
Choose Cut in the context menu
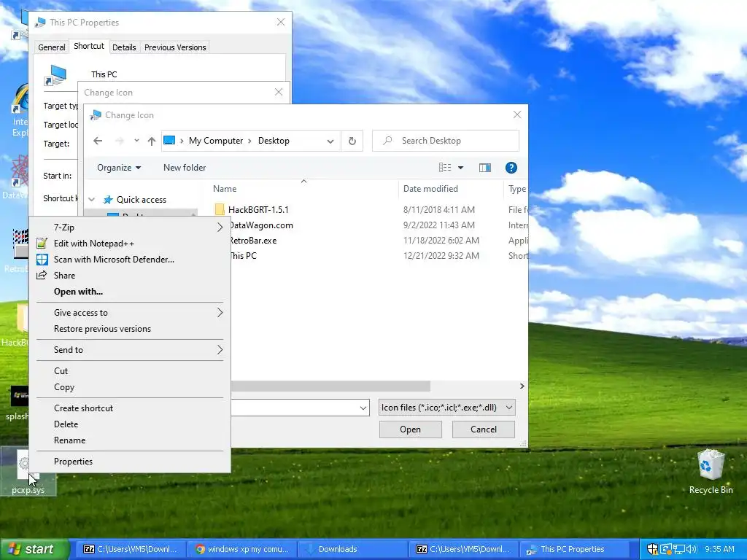130,371
